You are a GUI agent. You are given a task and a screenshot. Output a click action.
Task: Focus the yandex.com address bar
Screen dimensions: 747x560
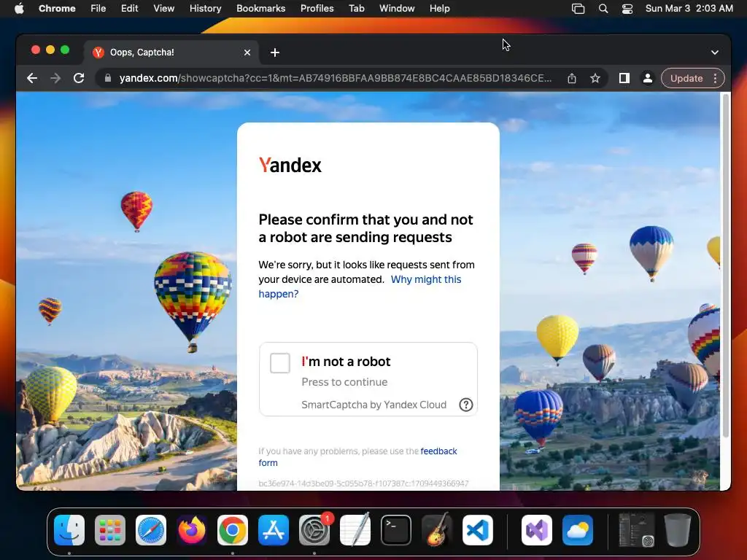click(336, 78)
